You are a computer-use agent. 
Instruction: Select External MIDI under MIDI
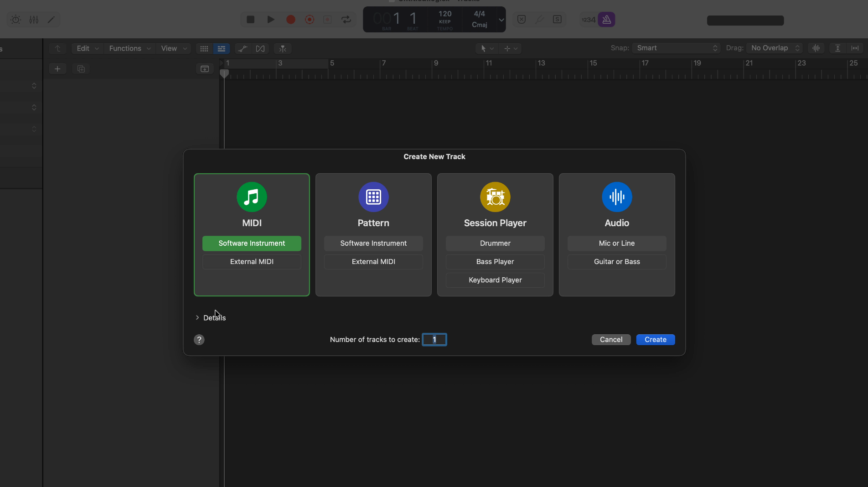tap(252, 262)
